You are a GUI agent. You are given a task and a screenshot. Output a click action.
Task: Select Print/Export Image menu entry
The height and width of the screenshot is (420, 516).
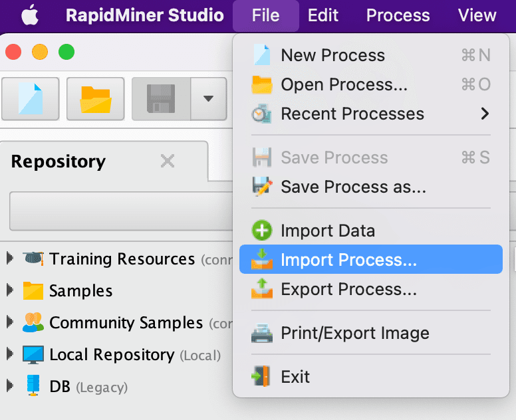(x=371, y=333)
